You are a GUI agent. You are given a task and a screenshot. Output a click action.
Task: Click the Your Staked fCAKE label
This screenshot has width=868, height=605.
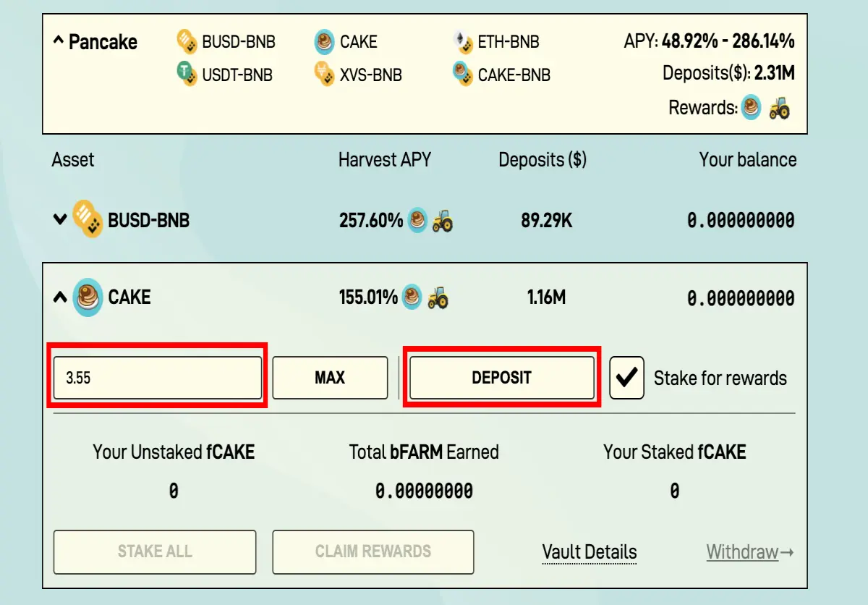pos(675,452)
